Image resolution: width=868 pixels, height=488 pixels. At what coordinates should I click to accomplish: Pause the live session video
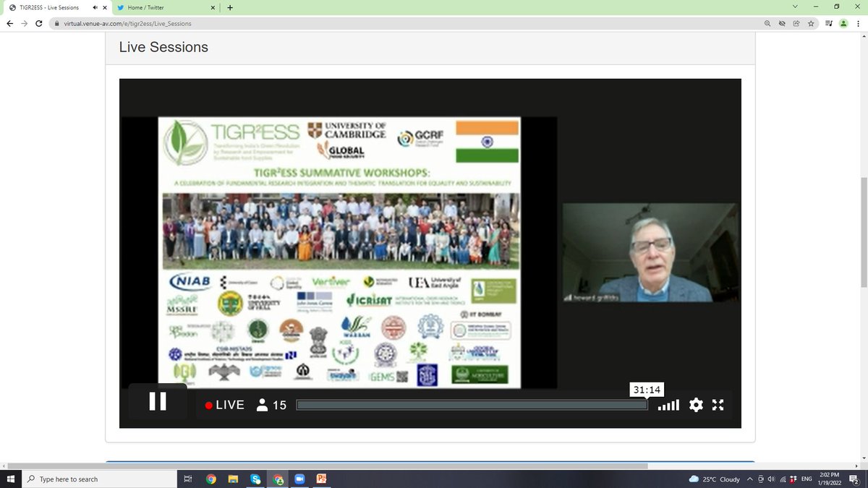(x=158, y=402)
